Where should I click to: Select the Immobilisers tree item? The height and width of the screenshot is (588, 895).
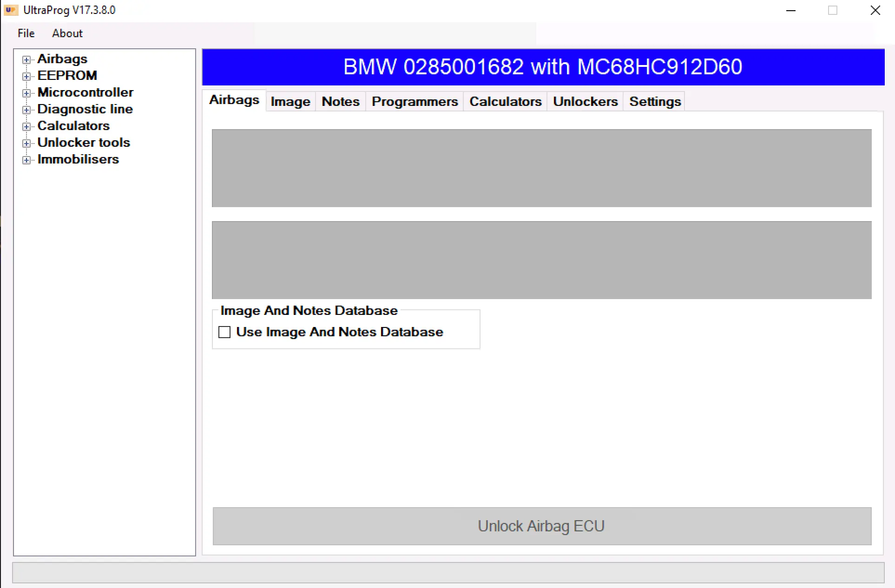coord(78,159)
